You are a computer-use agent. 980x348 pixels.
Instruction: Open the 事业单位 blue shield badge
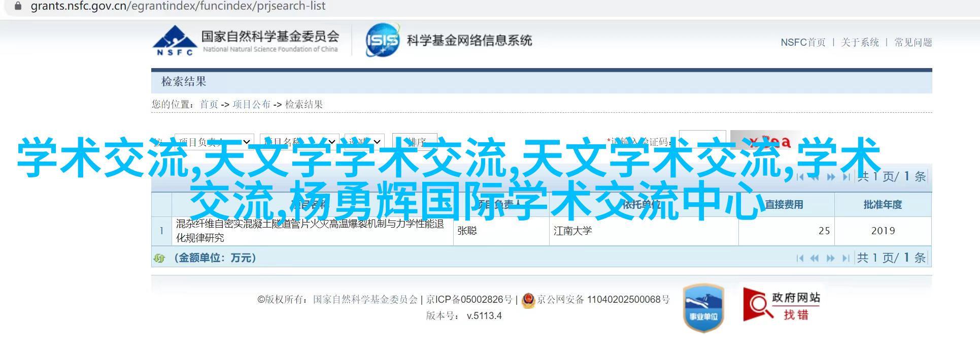click(x=703, y=308)
